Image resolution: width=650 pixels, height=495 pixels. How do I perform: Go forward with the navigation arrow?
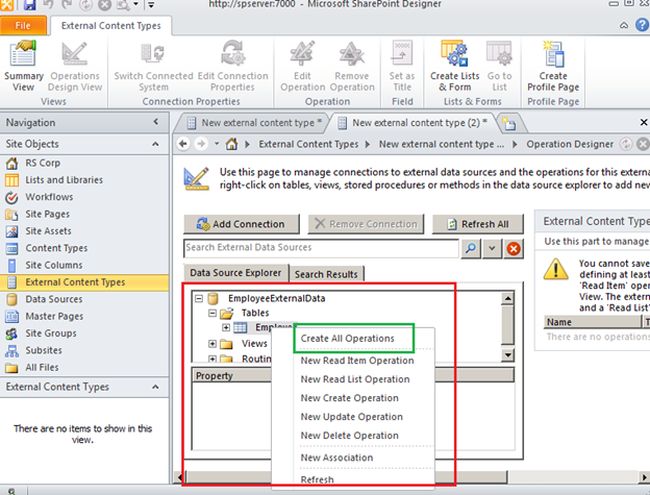point(201,144)
